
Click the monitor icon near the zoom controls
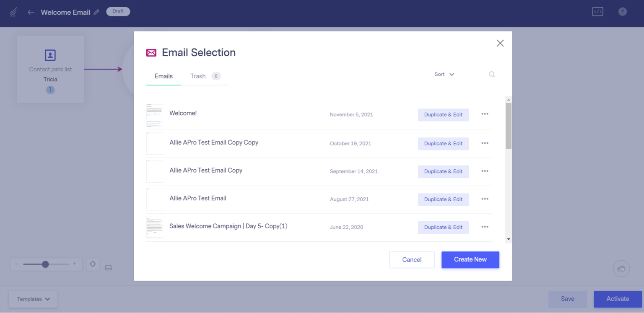pyautogui.click(x=108, y=267)
